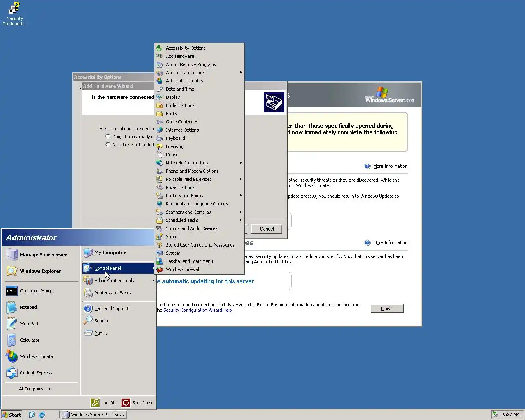Click the Date and Time icon
Viewport: 525px width, 420px height.
pyautogui.click(x=160, y=89)
